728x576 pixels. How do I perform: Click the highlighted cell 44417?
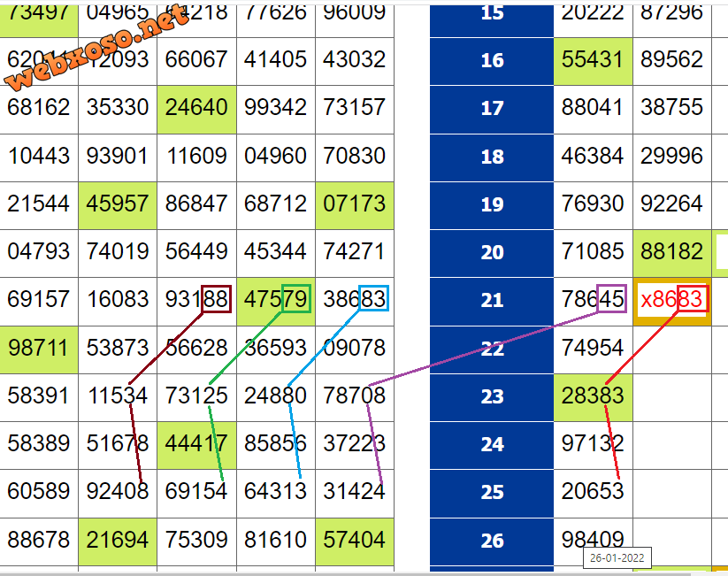196,443
